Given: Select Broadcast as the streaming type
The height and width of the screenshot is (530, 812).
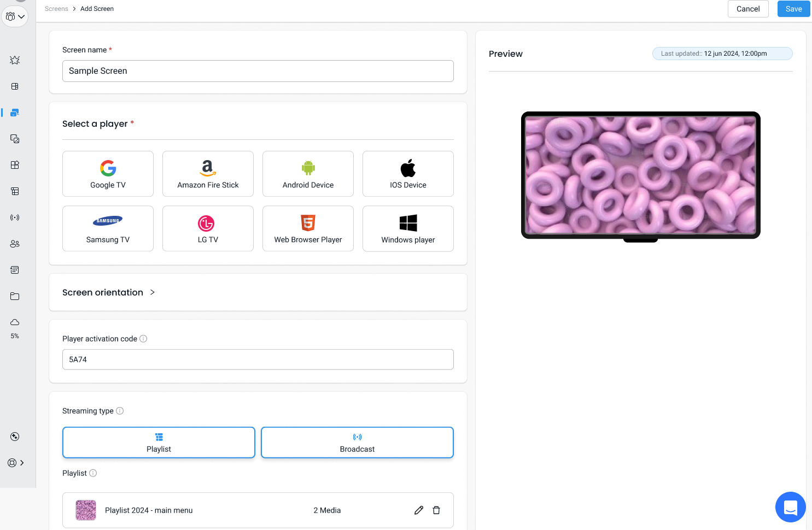Looking at the screenshot, I should point(357,443).
